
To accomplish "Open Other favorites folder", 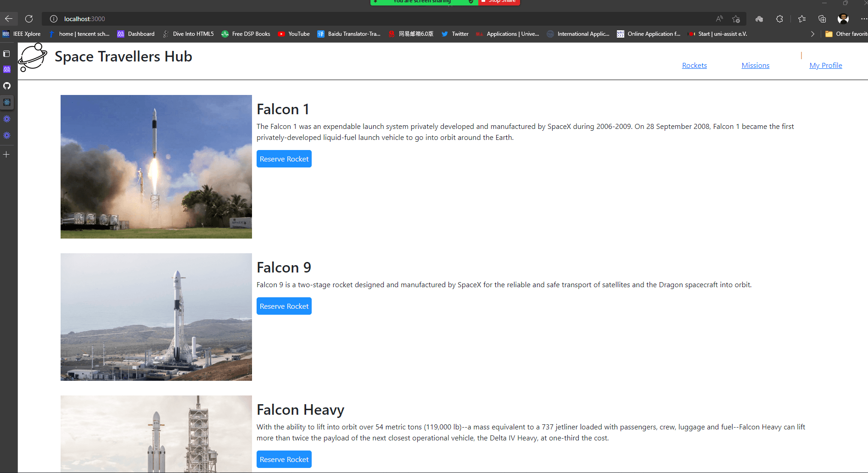I will [x=846, y=34].
